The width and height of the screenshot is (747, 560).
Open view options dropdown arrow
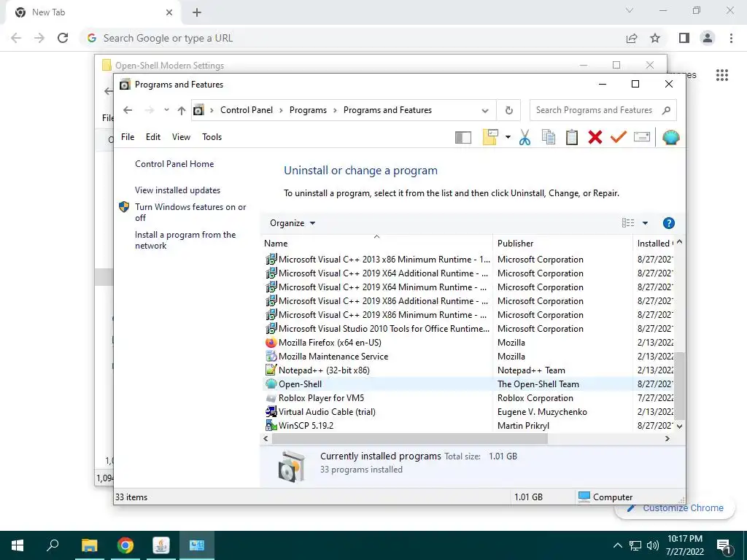(645, 223)
